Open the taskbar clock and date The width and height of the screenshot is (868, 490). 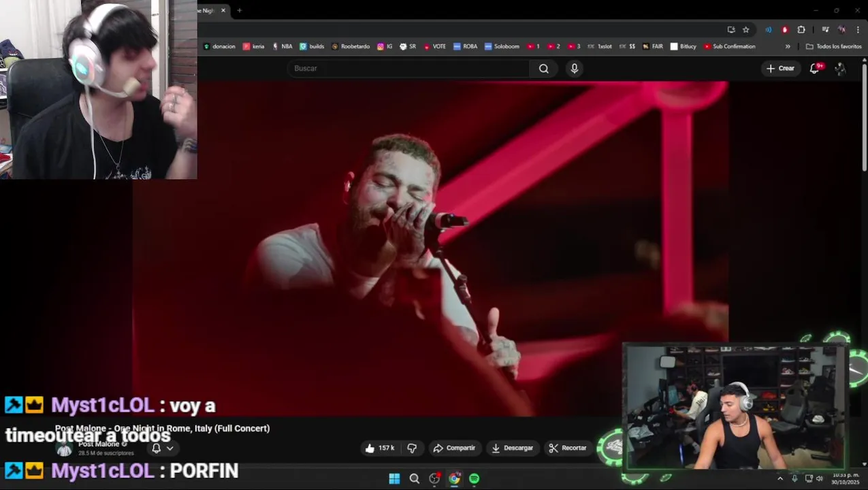[846, 478]
